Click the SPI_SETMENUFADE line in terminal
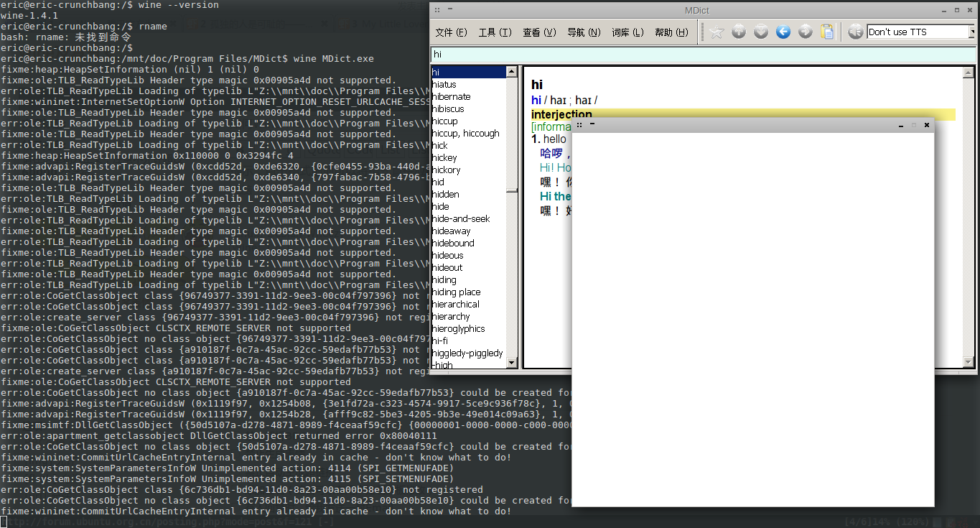This screenshot has height=528, width=980. pyautogui.click(x=227, y=478)
